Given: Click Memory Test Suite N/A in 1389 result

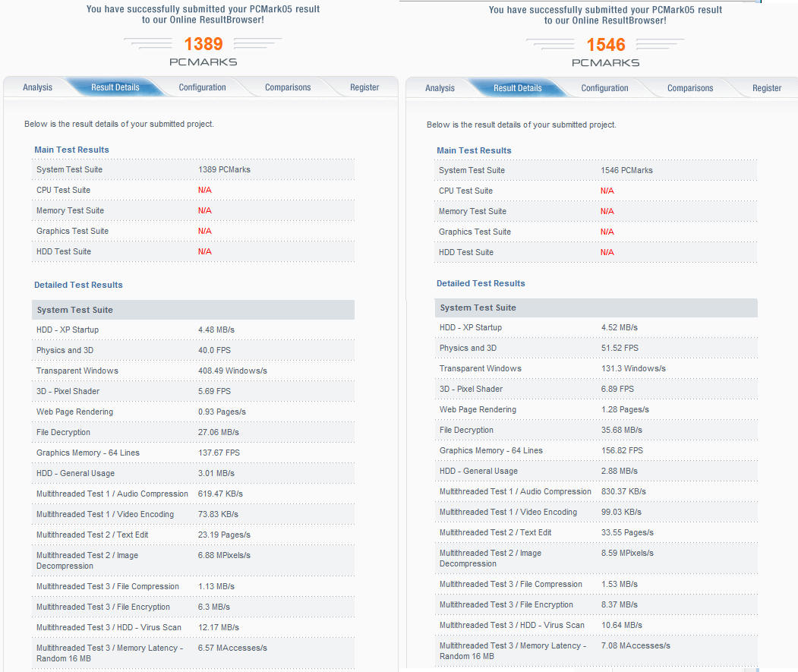Looking at the screenshot, I should 204,210.
